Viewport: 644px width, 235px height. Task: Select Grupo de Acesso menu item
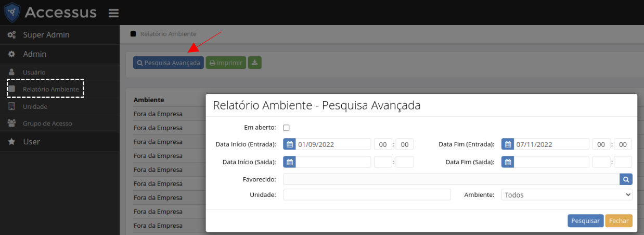pyautogui.click(x=47, y=123)
